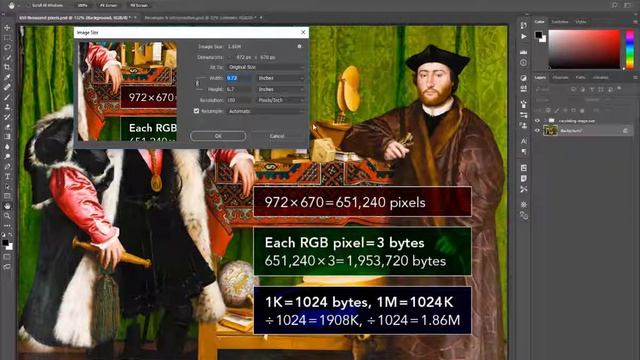
Task: Open the workspace switcher icon
Action: tap(628, 5)
